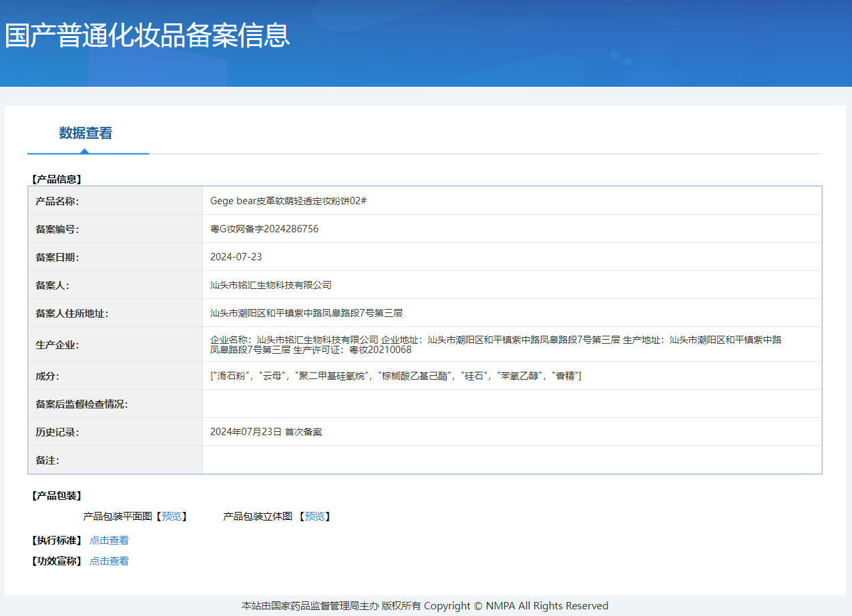Viewport: 852px width, 616px height.
Task: Click the 备案日期 row label
Action: [x=57, y=257]
